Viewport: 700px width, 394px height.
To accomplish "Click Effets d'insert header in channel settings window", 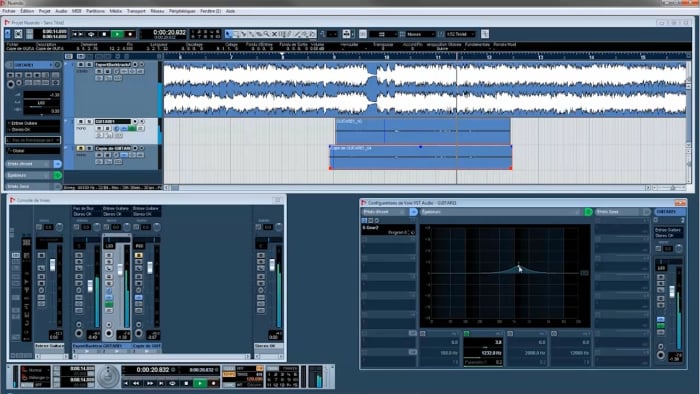I will click(385, 212).
